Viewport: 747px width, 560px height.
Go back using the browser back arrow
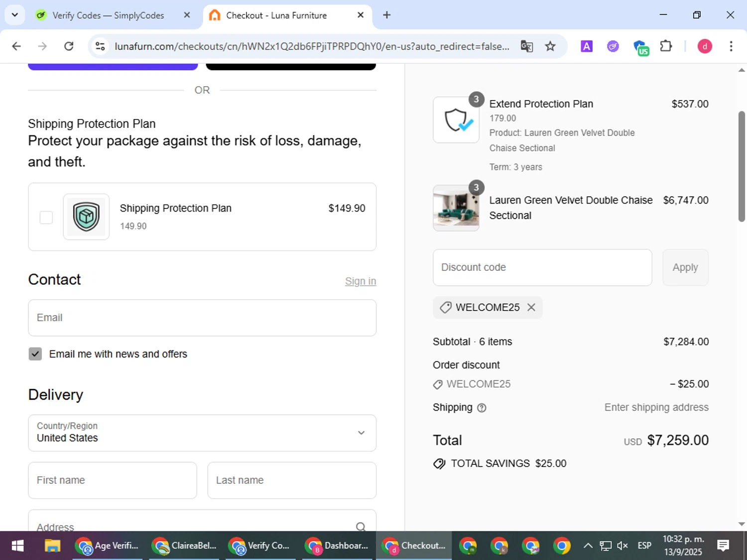[x=16, y=46]
